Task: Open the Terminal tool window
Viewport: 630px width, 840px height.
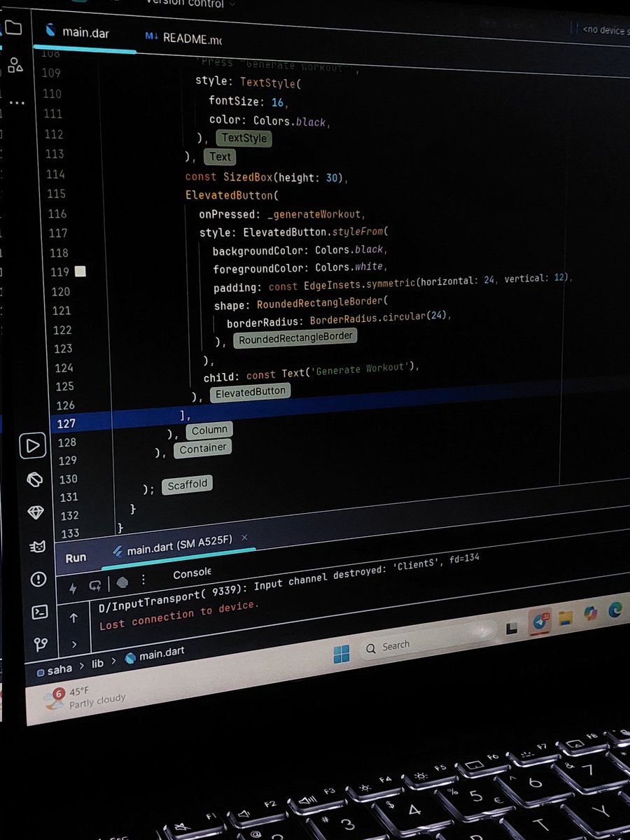Action: click(38, 611)
